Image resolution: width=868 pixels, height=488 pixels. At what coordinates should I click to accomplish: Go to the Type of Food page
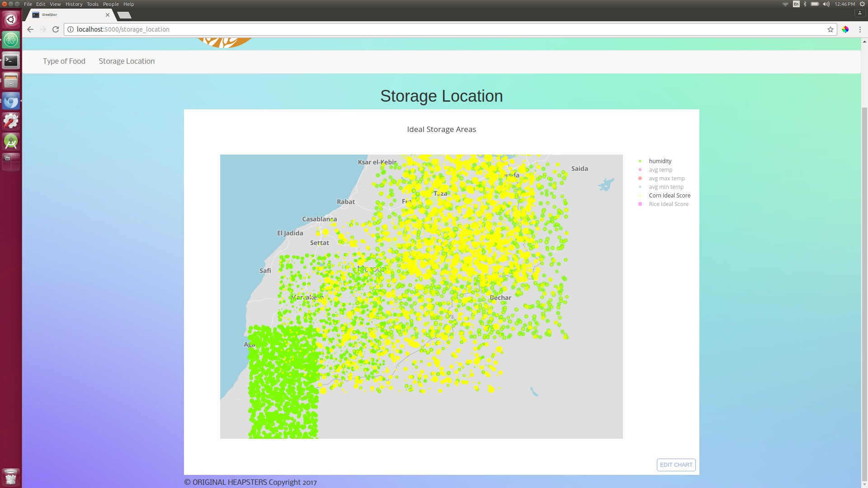point(64,61)
